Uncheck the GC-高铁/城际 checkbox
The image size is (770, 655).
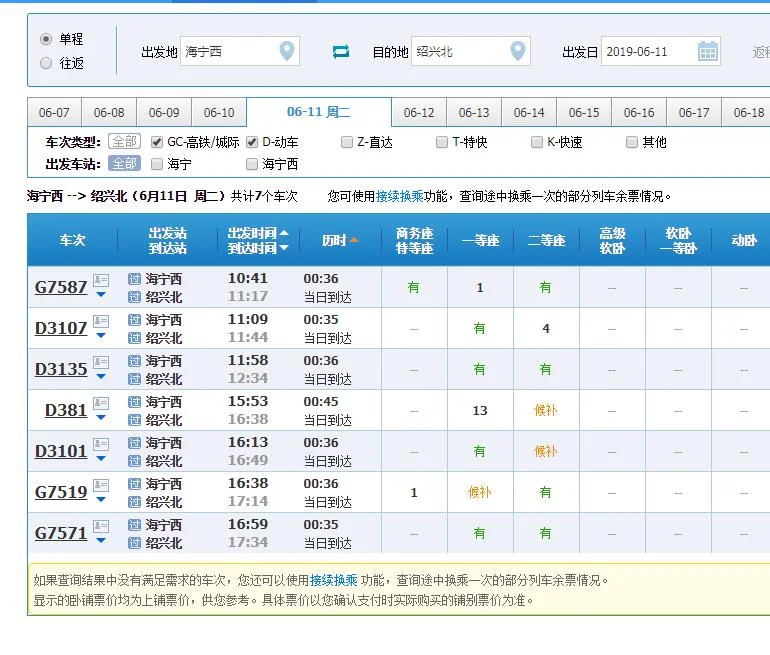pos(157,142)
